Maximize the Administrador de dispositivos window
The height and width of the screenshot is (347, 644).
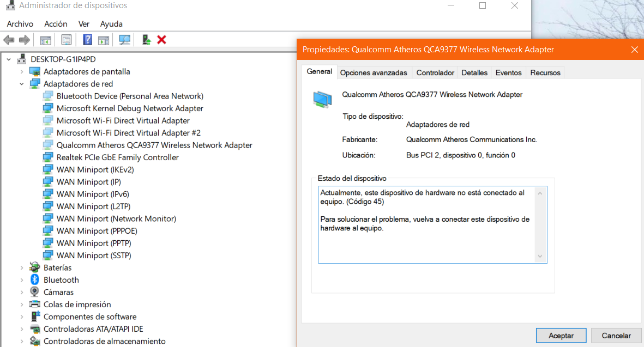tap(483, 6)
